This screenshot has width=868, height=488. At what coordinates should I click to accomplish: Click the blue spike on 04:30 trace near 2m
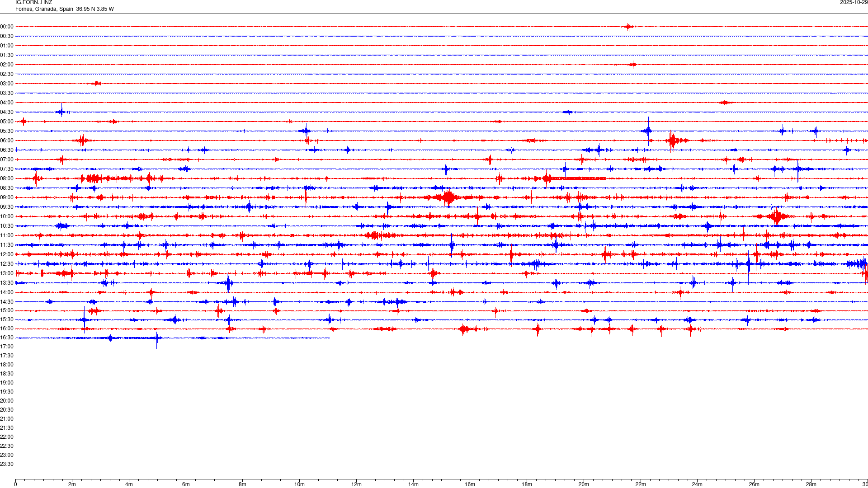[x=61, y=111]
